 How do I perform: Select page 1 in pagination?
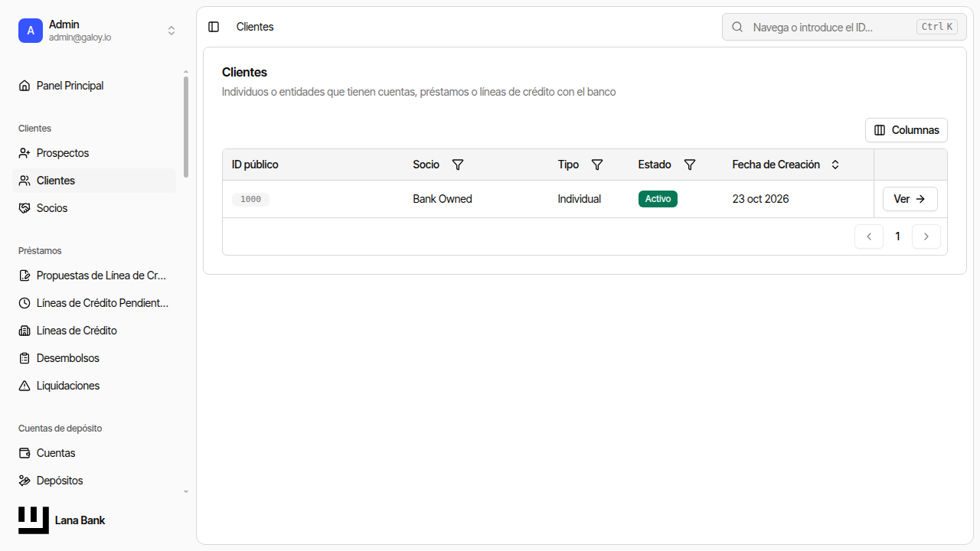click(898, 236)
